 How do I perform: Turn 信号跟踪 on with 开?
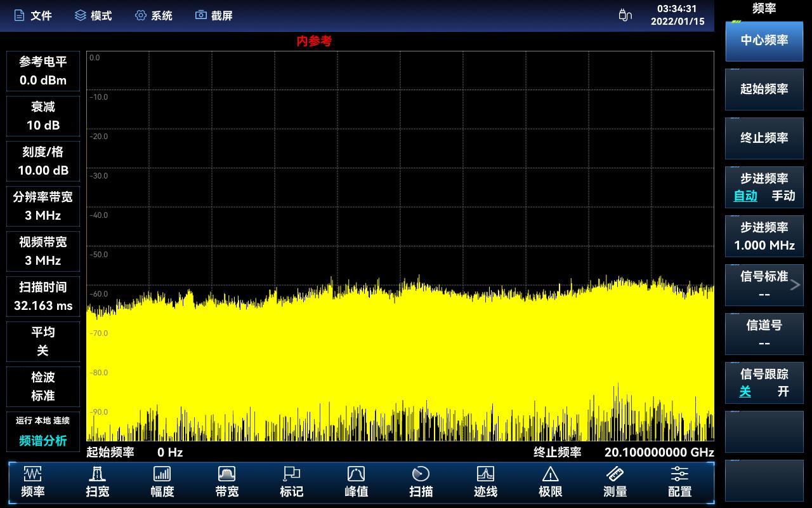[783, 392]
